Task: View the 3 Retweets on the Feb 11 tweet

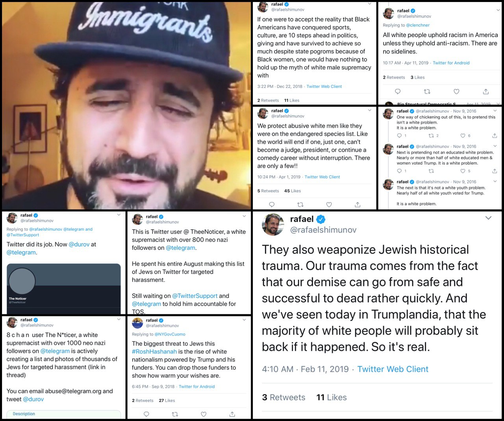Action: click(x=284, y=397)
